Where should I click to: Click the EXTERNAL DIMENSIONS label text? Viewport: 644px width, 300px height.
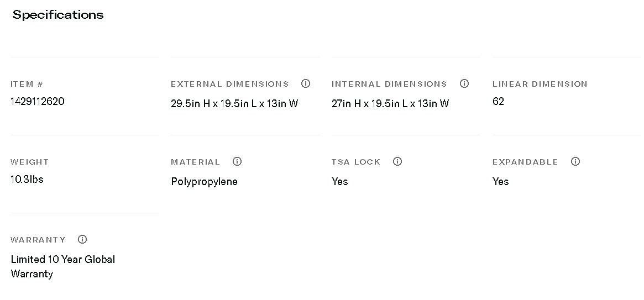(230, 84)
